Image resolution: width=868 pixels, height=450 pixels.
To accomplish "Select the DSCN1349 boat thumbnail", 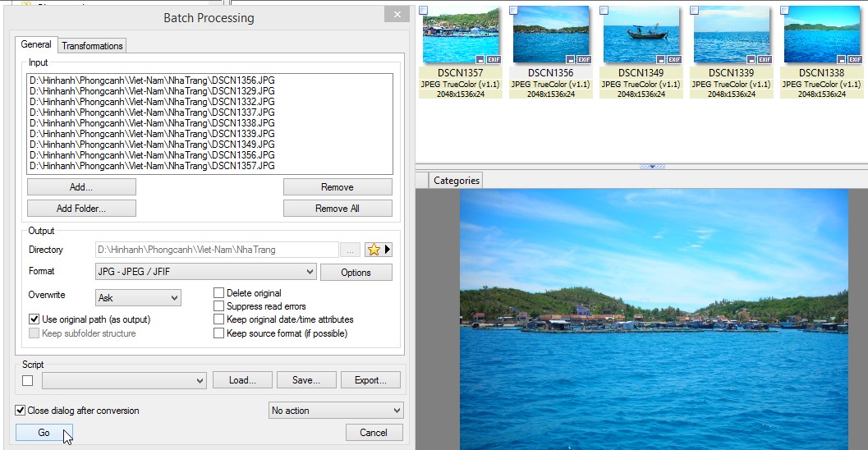I will pos(641,34).
